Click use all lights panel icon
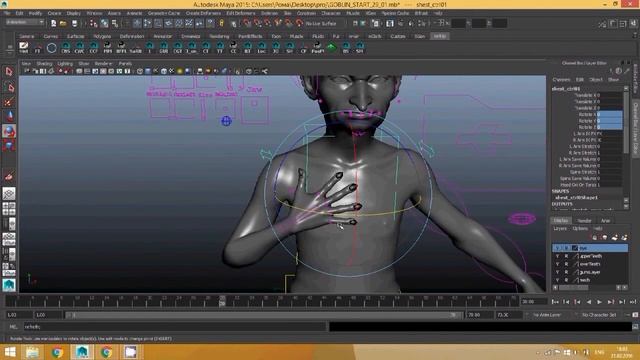 [180, 71]
